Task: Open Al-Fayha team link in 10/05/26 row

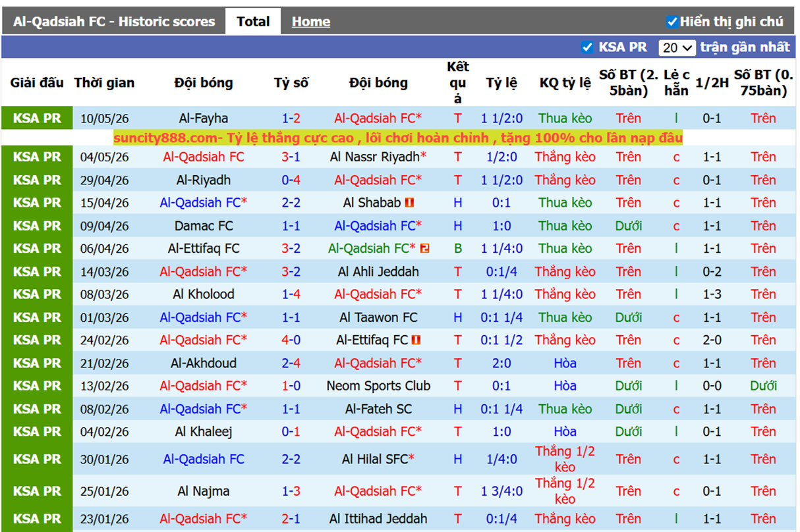Action: tap(204, 119)
